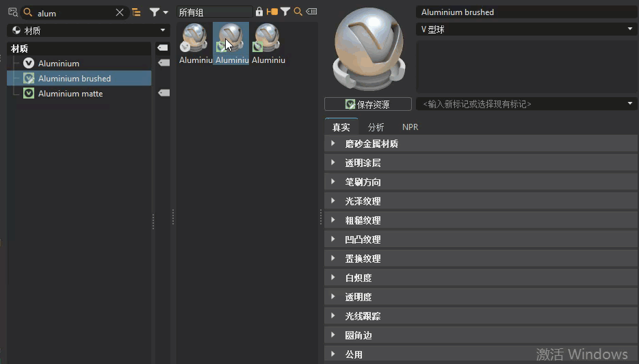Click the tag icon beside Aluminium matte
Viewport: 639px width, 364px height.
[x=164, y=93]
